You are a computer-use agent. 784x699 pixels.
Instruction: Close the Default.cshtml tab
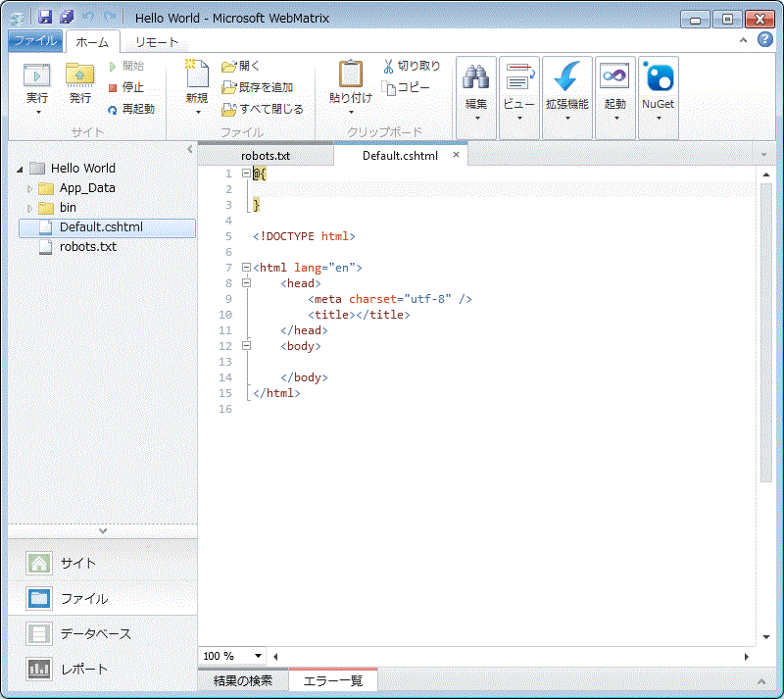point(456,155)
